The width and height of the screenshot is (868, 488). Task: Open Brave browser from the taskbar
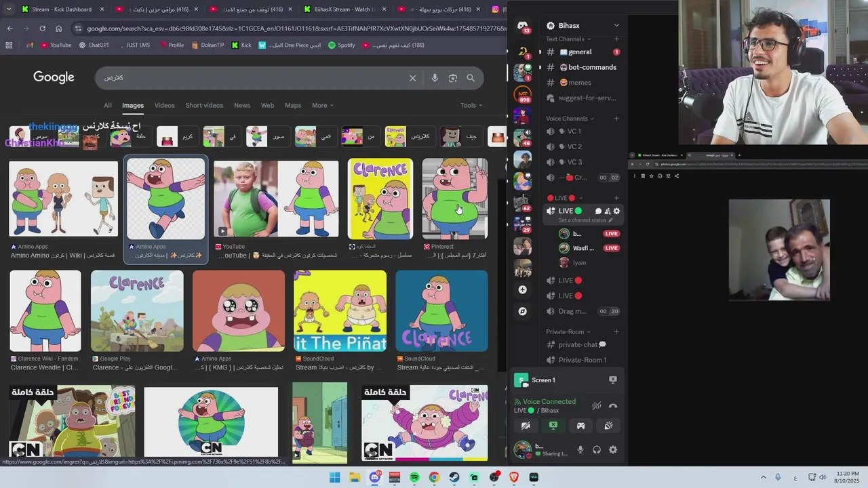[514, 477]
